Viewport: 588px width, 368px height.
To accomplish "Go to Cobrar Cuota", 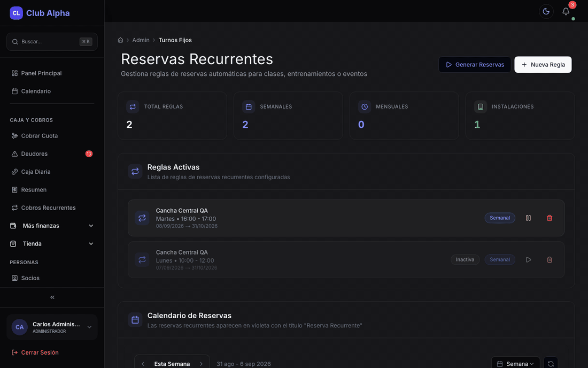I will [52, 136].
